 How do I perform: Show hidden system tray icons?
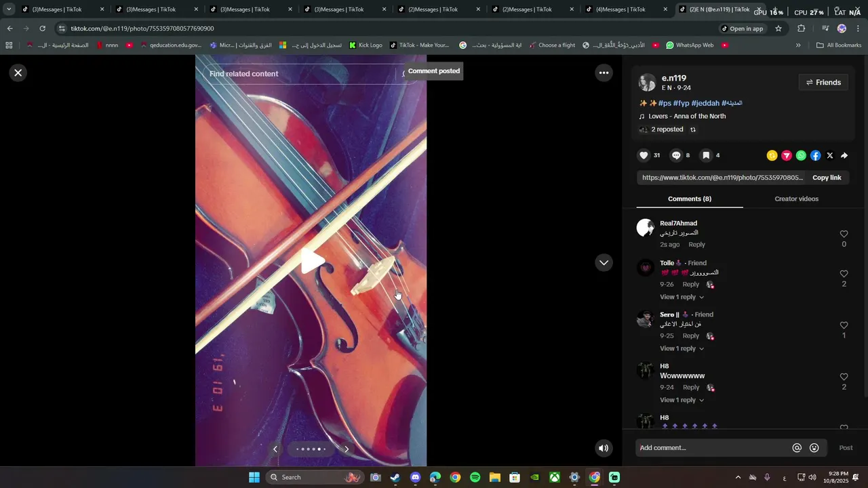[738, 477]
